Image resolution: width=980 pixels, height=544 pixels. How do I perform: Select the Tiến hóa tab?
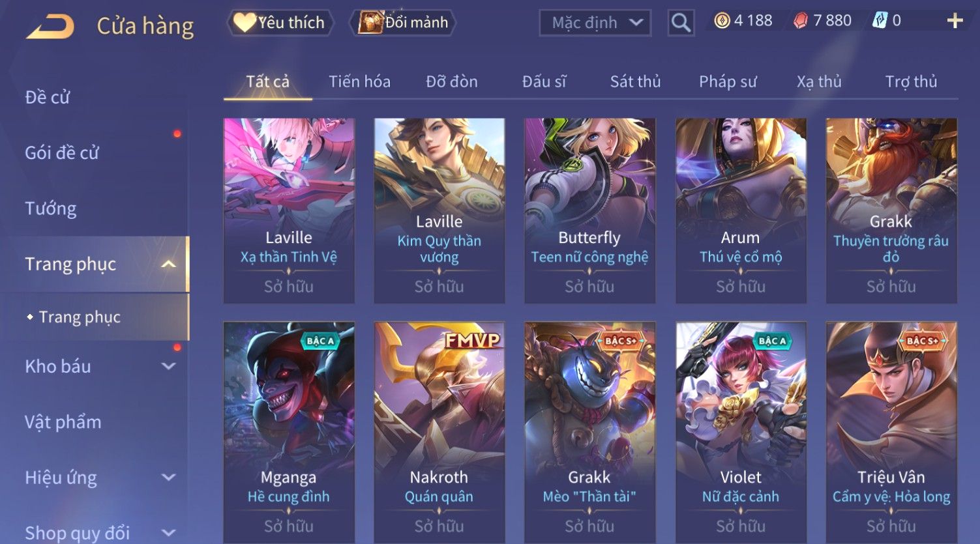tap(359, 81)
